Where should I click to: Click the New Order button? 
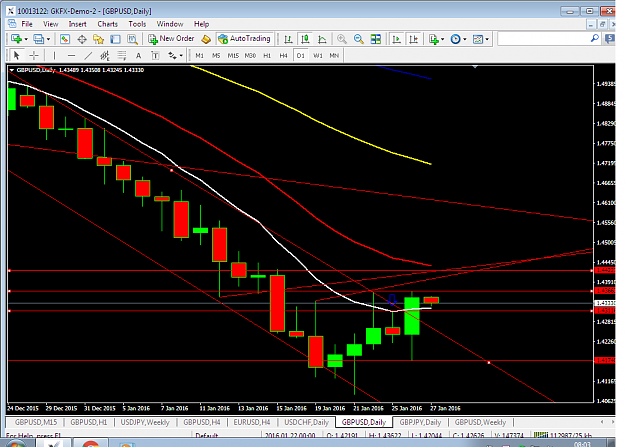(x=171, y=39)
